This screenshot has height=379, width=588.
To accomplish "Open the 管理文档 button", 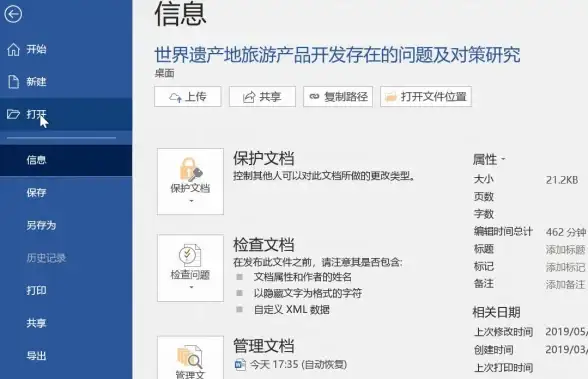I will tap(190, 358).
